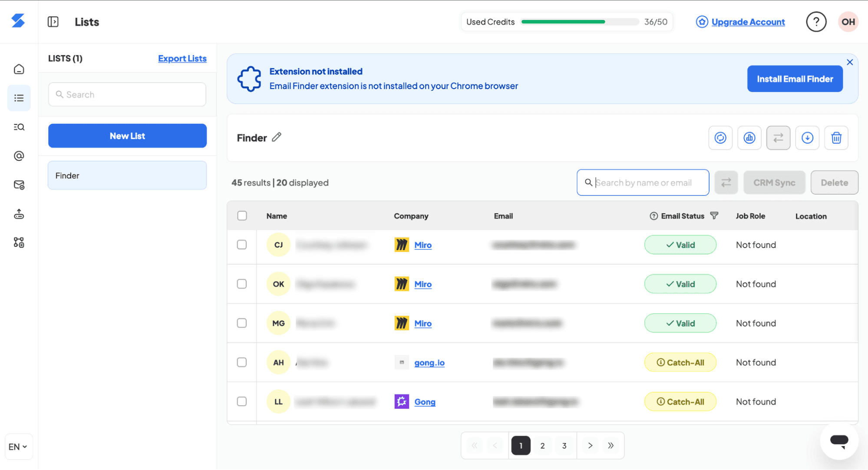
Task: Click the Email column header
Action: pos(503,216)
